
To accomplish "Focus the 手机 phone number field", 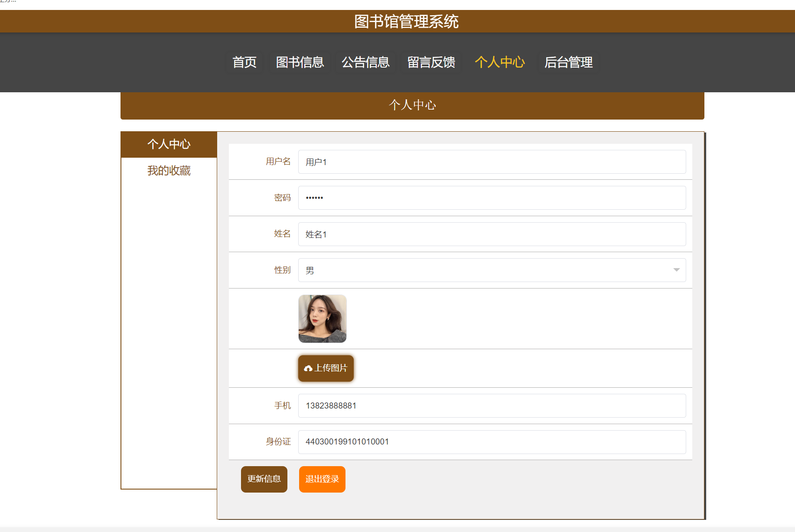I will 492,405.
